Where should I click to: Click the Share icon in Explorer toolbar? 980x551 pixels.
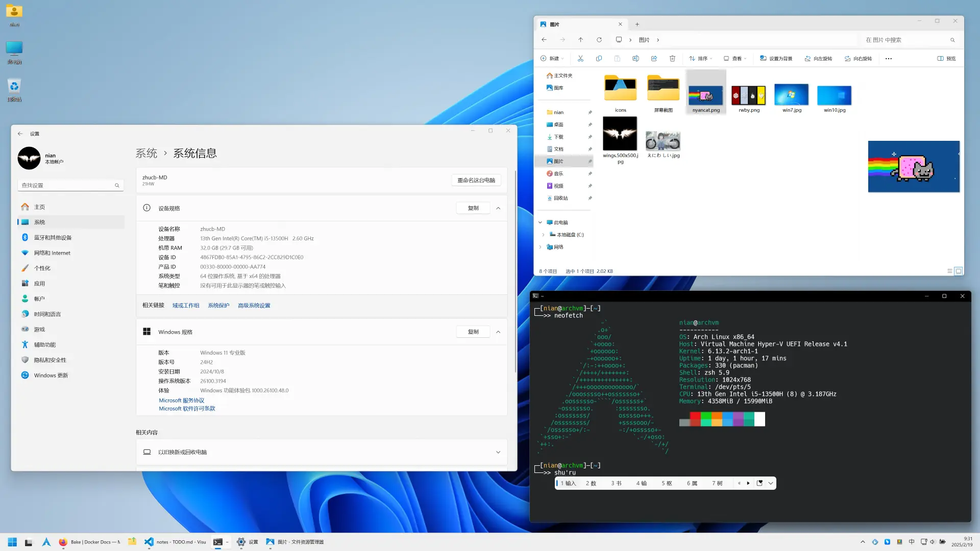tap(654, 59)
